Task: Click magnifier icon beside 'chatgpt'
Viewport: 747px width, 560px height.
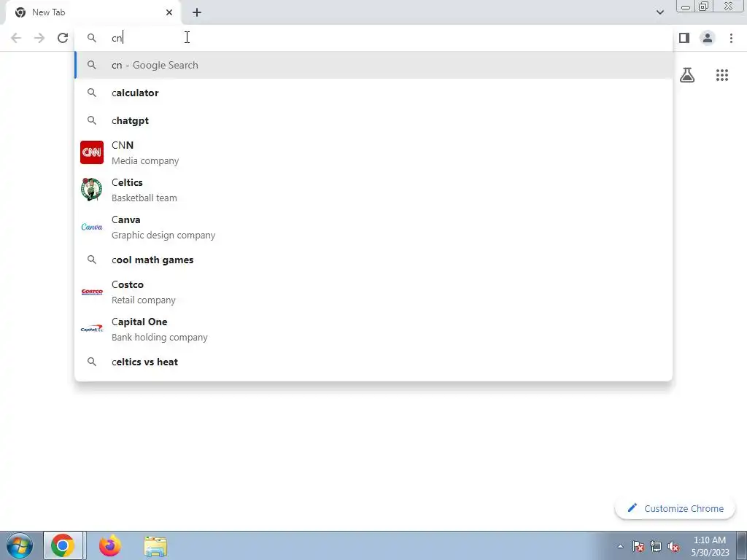Action: click(92, 120)
